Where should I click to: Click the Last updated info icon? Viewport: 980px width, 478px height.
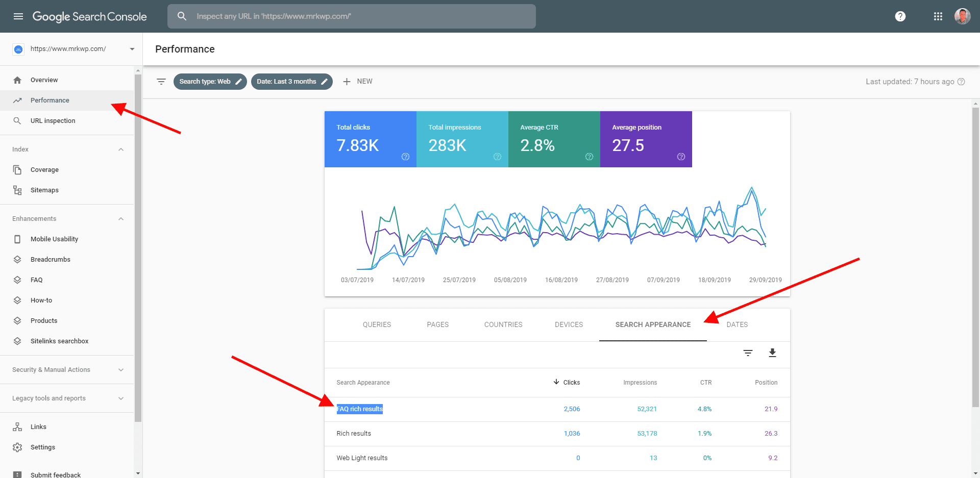pos(961,82)
